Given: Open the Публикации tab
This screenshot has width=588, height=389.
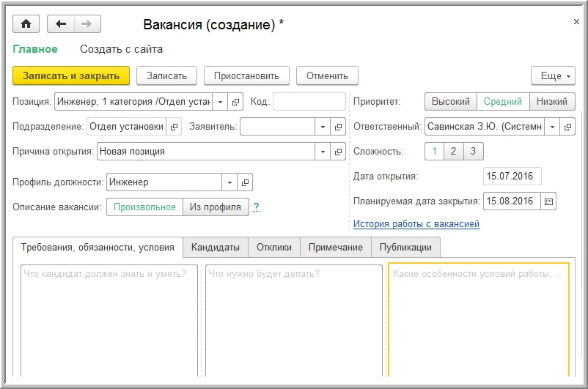Looking at the screenshot, I should click(x=405, y=248).
